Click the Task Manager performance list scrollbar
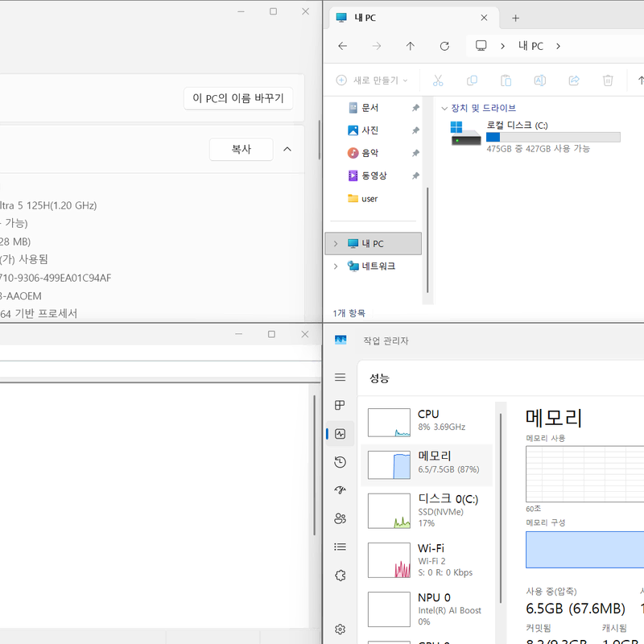The height and width of the screenshot is (644, 644). (x=501, y=509)
